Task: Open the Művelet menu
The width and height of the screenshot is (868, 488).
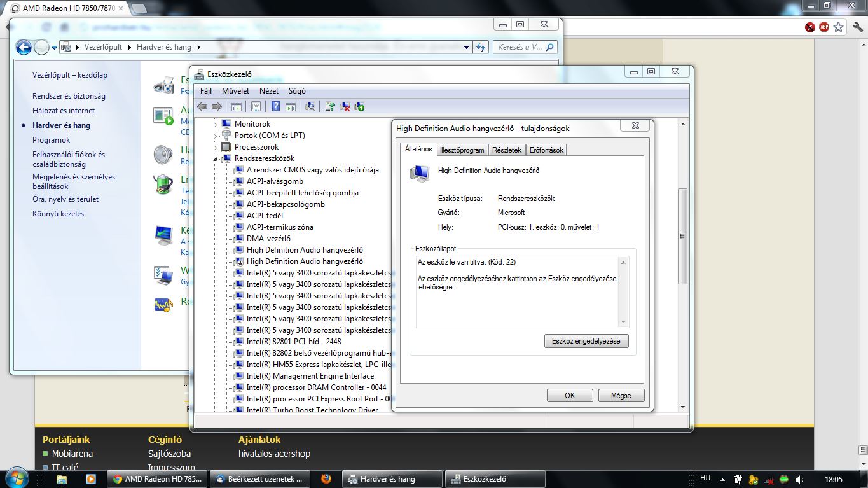Action: coord(235,91)
